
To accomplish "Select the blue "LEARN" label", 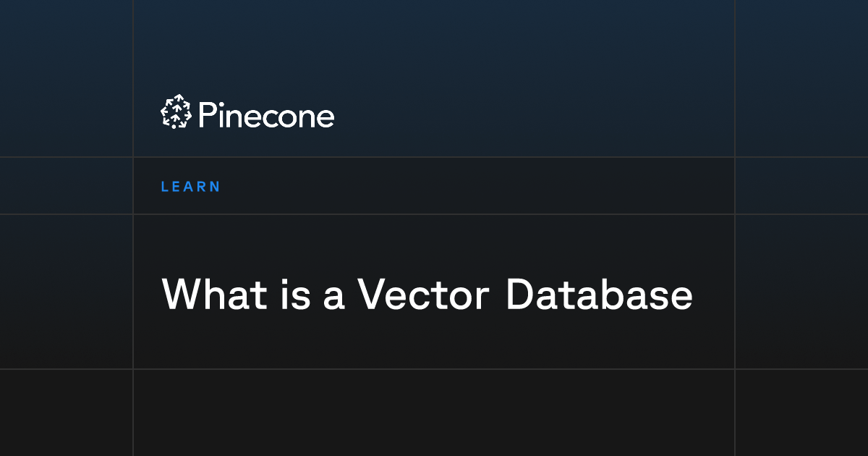I will [x=190, y=187].
